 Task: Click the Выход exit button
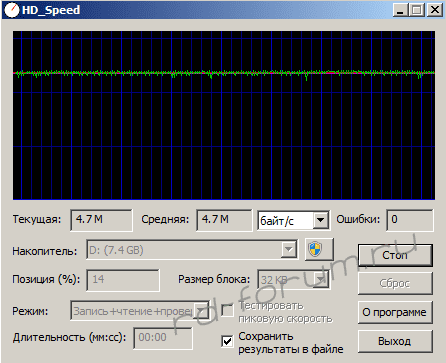[x=395, y=341]
